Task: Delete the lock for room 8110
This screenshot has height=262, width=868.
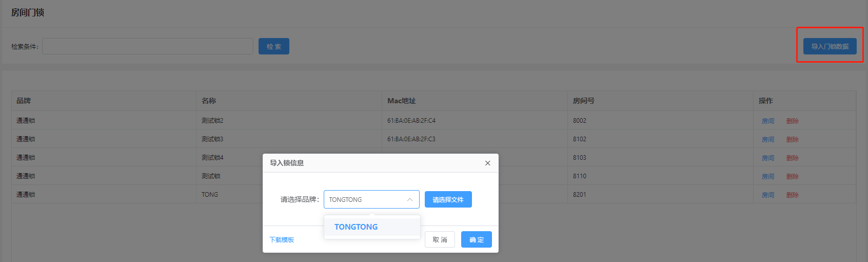Action: [792, 177]
